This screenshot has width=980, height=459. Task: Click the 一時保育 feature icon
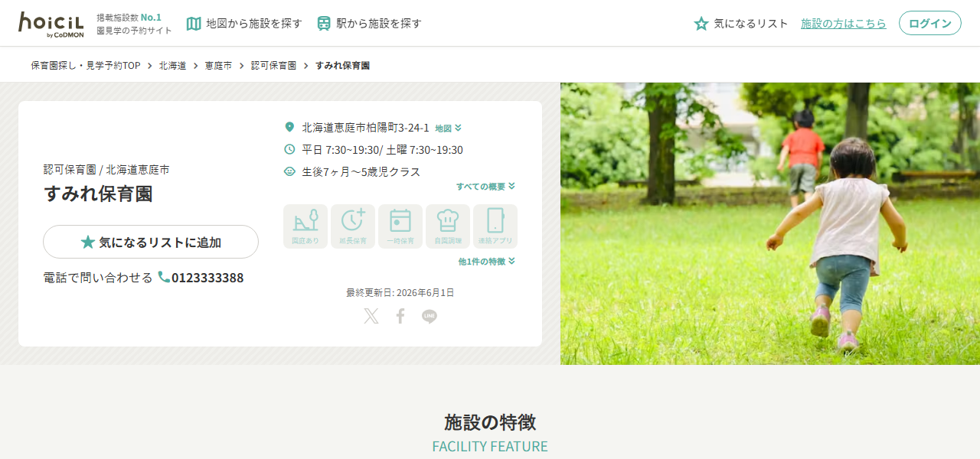click(x=400, y=226)
